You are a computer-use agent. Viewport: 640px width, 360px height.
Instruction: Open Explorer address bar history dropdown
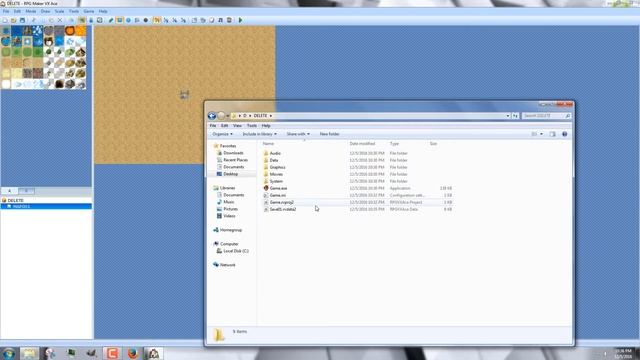(x=508, y=116)
